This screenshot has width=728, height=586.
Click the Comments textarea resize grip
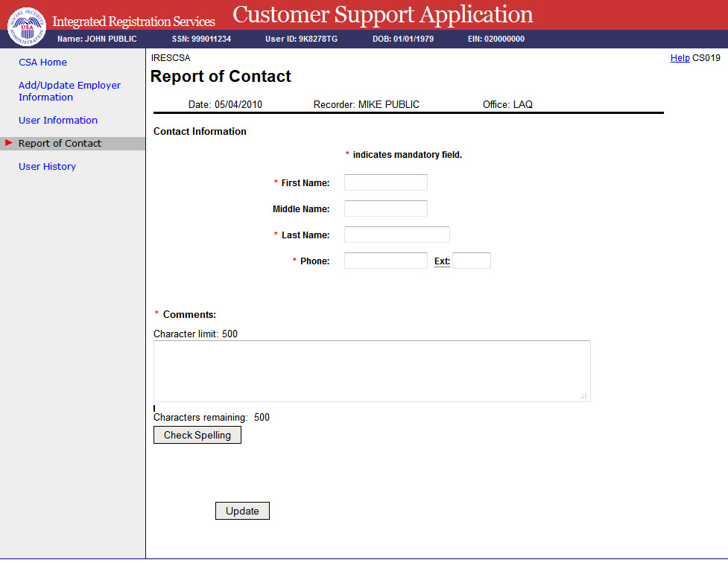point(584,396)
